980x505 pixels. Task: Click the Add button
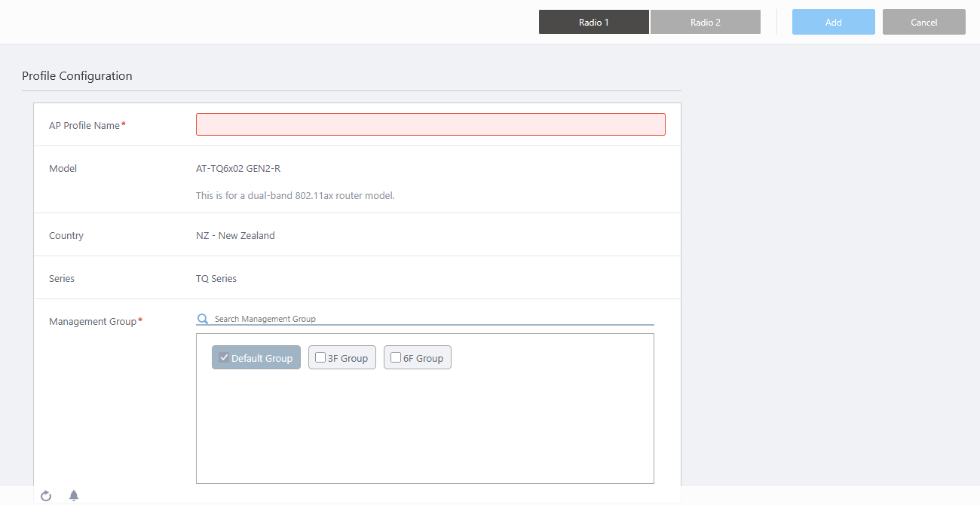tap(834, 22)
